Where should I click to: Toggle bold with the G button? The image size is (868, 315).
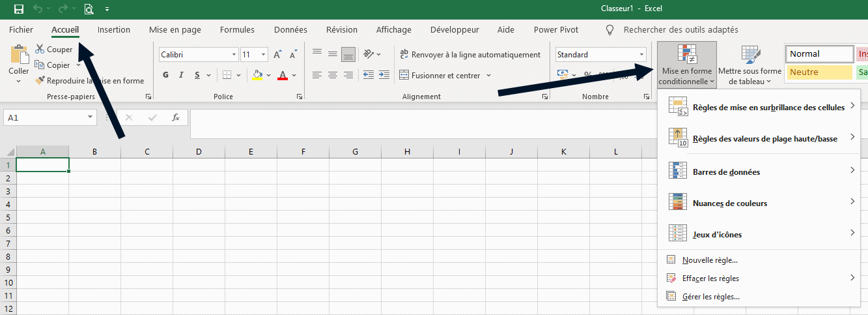pyautogui.click(x=166, y=75)
